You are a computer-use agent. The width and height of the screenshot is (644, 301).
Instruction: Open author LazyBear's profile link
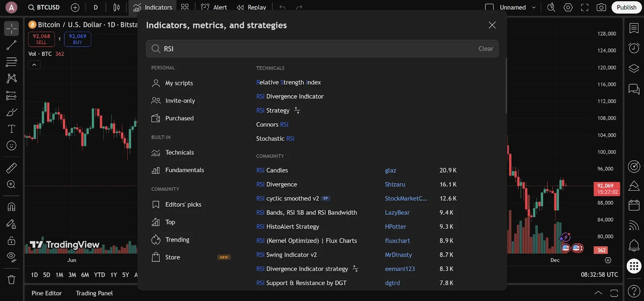[x=397, y=212]
